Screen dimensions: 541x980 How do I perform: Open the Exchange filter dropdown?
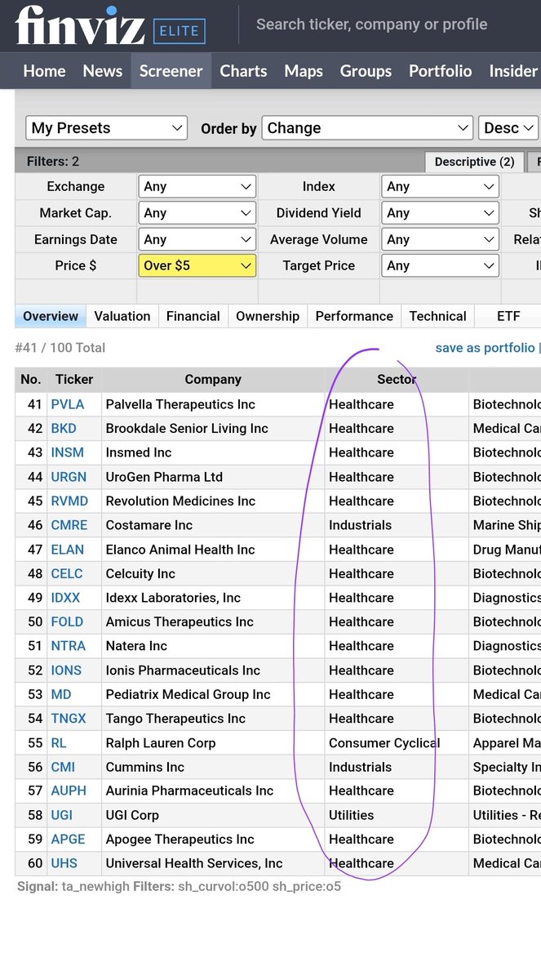pos(197,186)
